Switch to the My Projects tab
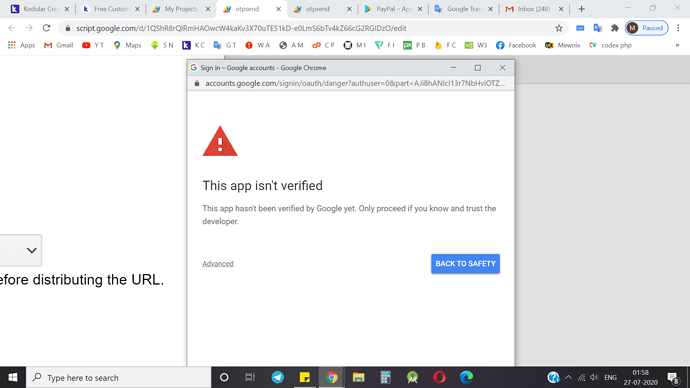Image resolution: width=690 pixels, height=388 pixels. 181,9
